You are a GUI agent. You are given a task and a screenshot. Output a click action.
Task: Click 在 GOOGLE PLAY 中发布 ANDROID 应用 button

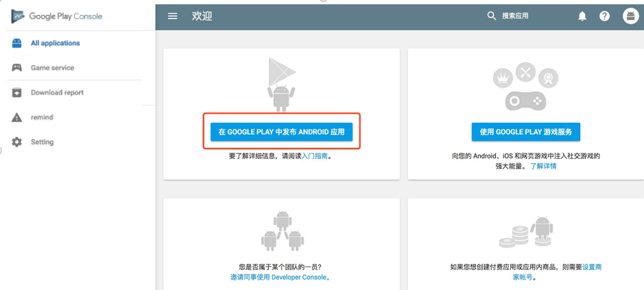pos(281,132)
